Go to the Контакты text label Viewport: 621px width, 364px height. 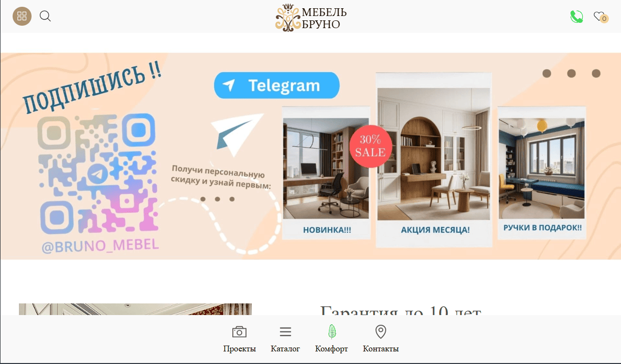pos(381,349)
